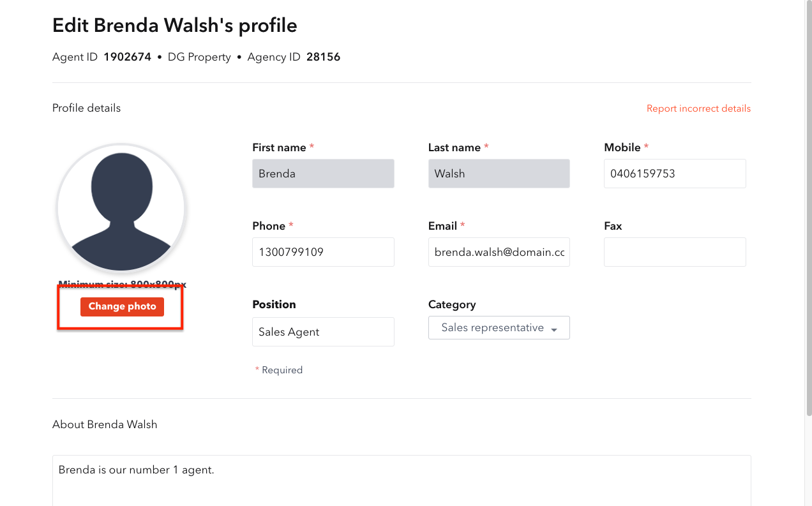Click the Position field with Sales Agent
The width and height of the screenshot is (812, 506).
pos(323,332)
